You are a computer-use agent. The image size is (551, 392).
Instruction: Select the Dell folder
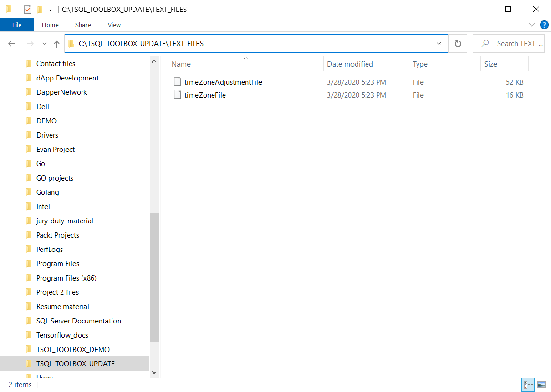coord(42,106)
